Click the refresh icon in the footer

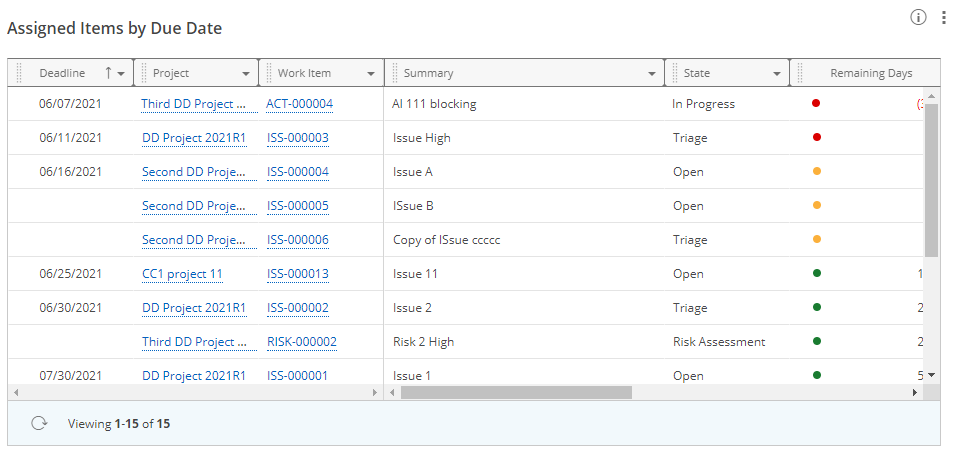[39, 423]
